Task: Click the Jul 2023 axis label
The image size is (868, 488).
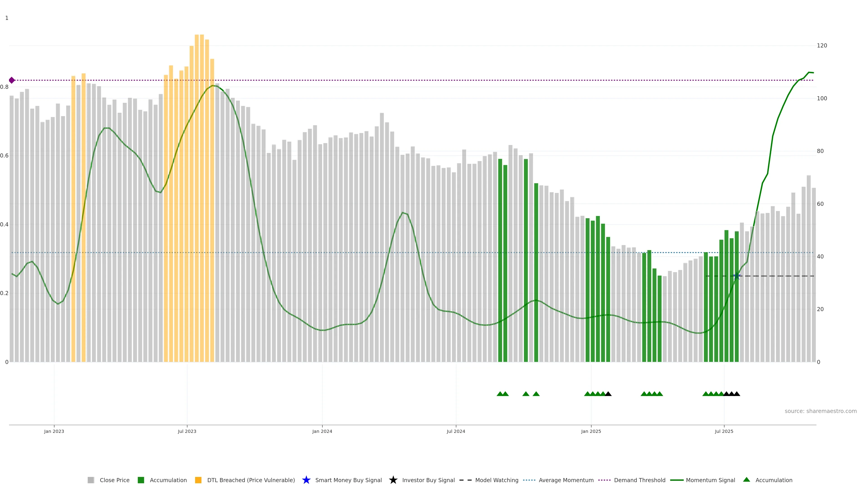Action: (x=187, y=431)
